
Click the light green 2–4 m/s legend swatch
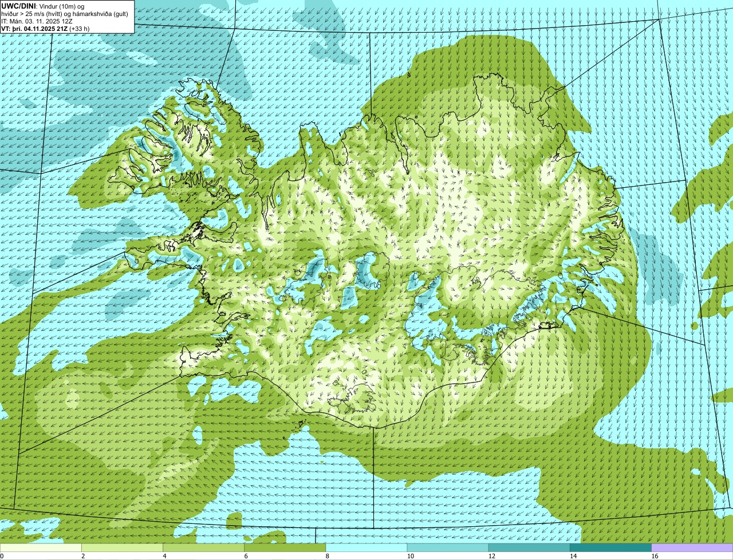click(122, 547)
